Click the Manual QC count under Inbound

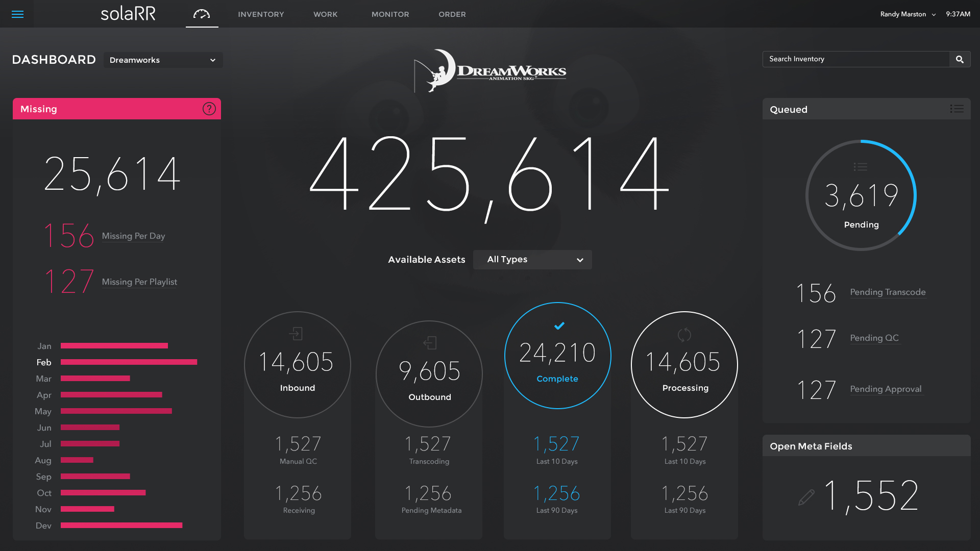click(298, 444)
